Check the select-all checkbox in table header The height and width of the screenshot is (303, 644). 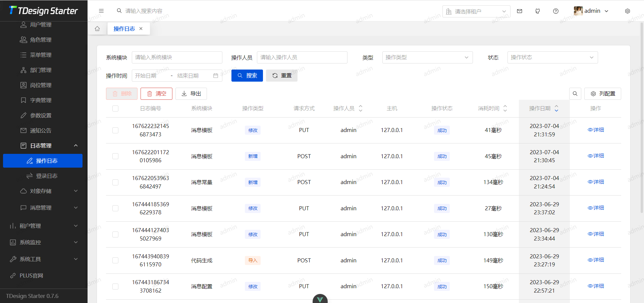point(115,108)
